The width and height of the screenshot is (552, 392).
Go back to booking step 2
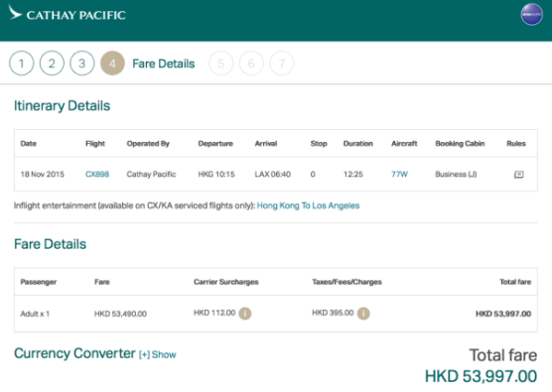[52, 64]
